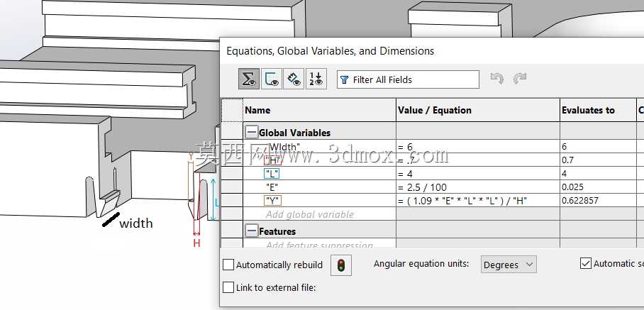644x310 pixels.
Task: Select the Equation View icon
Action: click(x=249, y=79)
